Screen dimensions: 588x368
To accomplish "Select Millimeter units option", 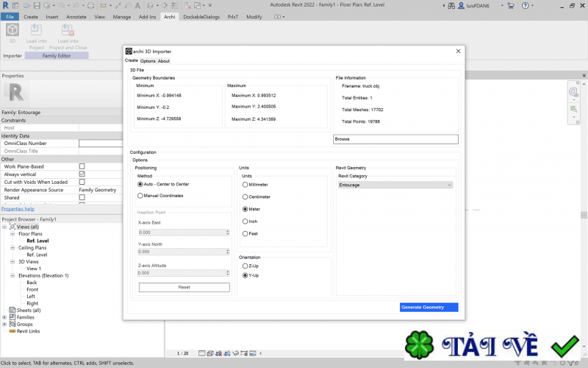I will 245,185.
